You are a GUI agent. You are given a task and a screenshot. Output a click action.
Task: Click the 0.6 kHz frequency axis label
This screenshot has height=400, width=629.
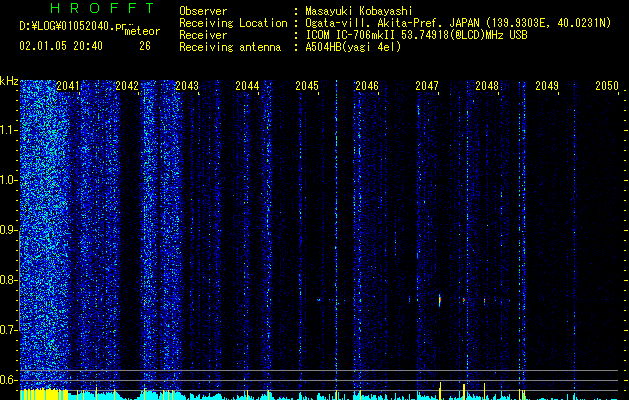click(x=7, y=380)
